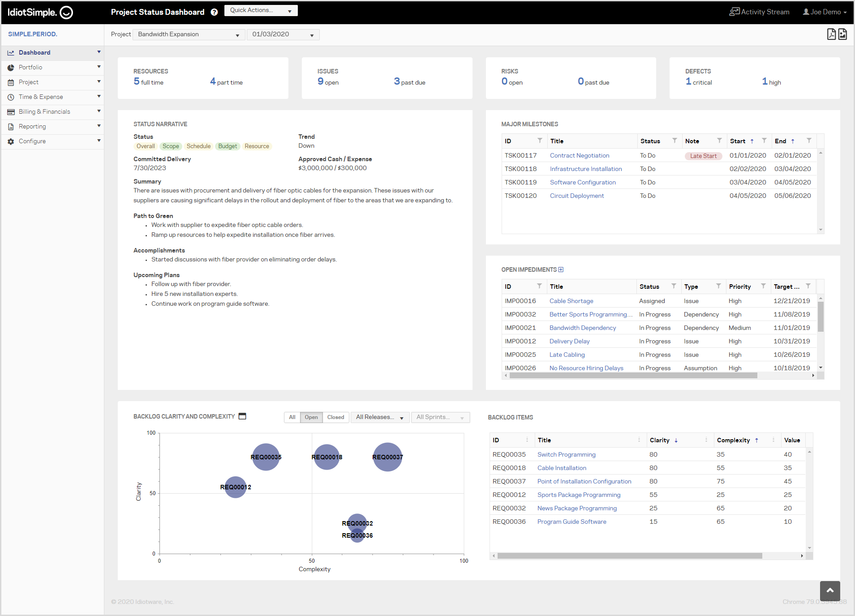Open the Cable Shortage impediment link
Viewport: 855px width, 616px height.
click(571, 301)
